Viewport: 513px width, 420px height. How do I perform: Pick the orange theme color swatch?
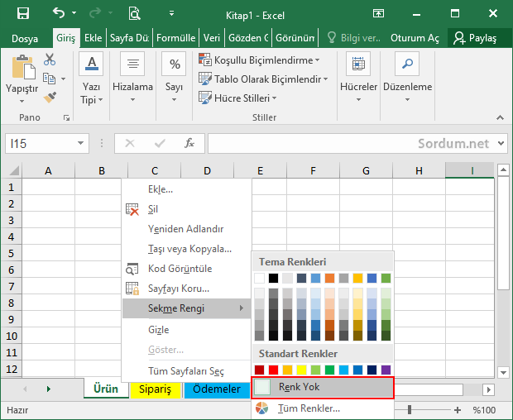pyautogui.click(x=329, y=278)
